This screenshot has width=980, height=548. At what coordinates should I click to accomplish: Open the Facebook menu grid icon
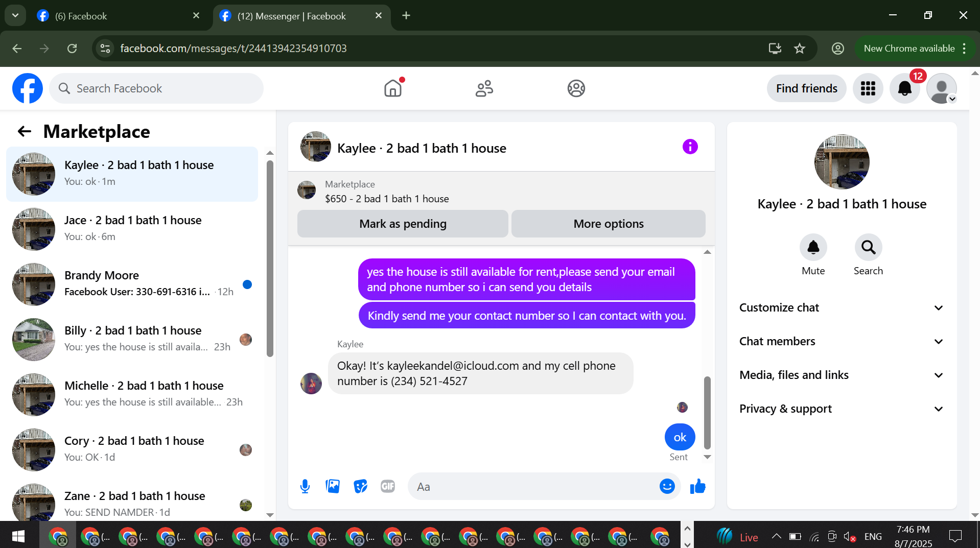868,88
